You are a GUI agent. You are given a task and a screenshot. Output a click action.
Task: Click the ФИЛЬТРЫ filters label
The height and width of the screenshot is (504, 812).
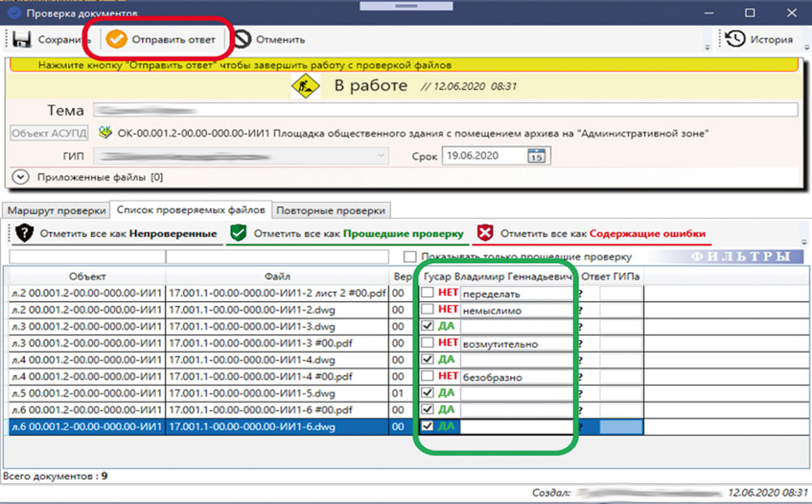coord(741,257)
